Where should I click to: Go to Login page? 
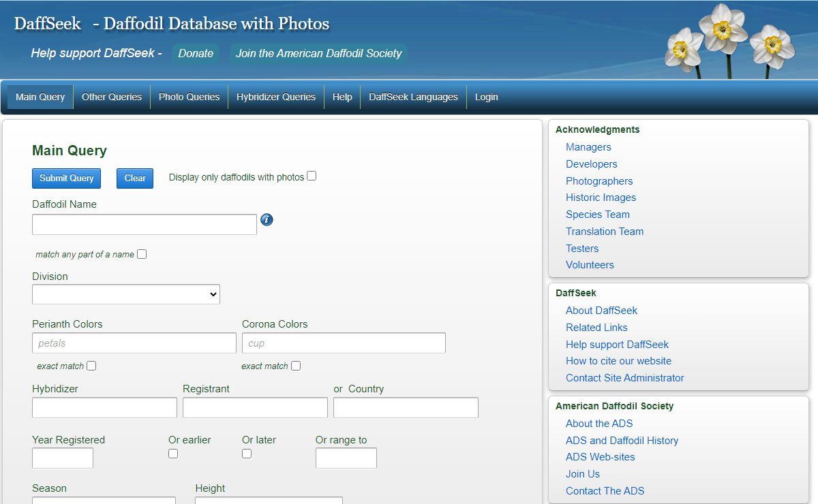[x=487, y=97]
